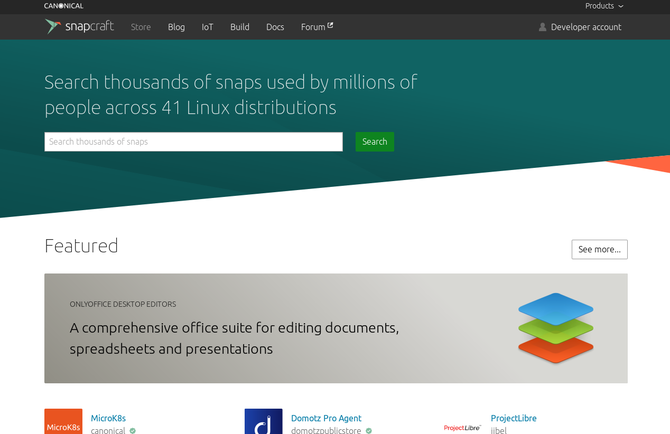Open the MicroK8s snap link
Image resolution: width=670 pixels, height=434 pixels.
108,418
